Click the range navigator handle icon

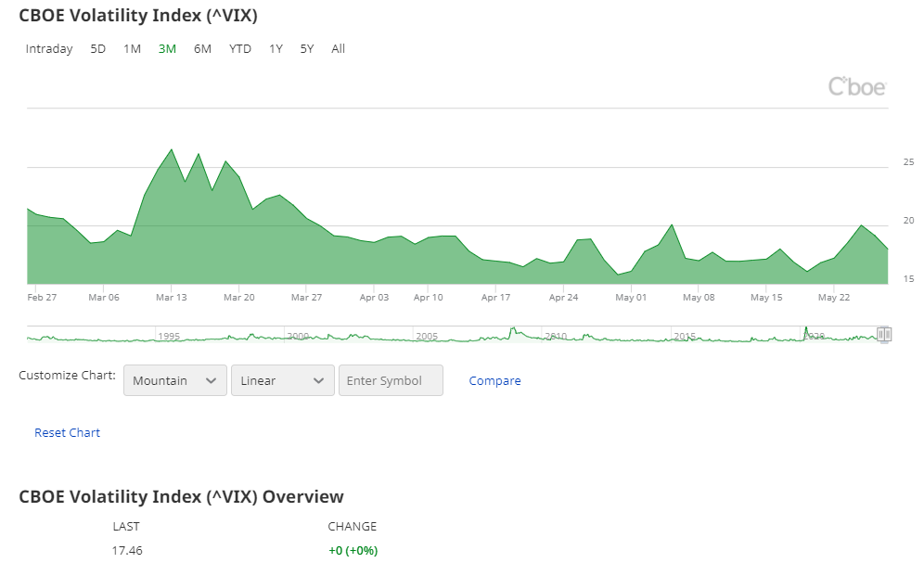pyautogui.click(x=884, y=335)
